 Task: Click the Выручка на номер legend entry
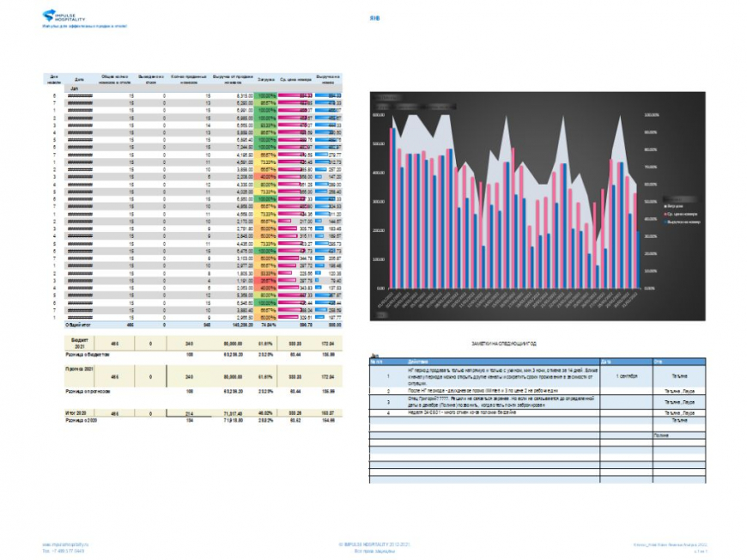point(683,222)
